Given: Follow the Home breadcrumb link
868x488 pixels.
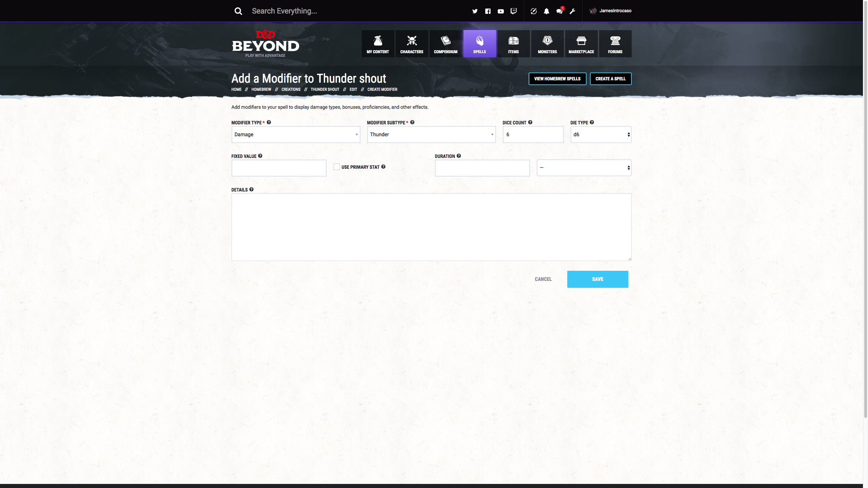Looking at the screenshot, I should (x=236, y=89).
